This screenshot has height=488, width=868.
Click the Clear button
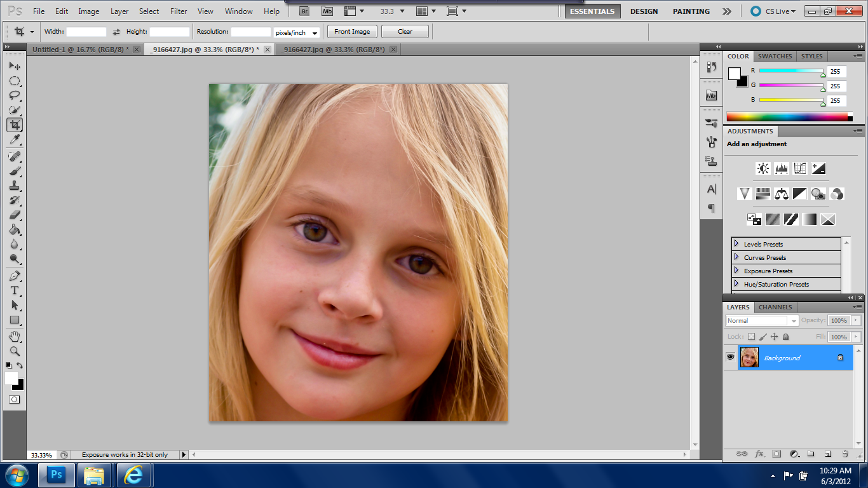(x=405, y=32)
